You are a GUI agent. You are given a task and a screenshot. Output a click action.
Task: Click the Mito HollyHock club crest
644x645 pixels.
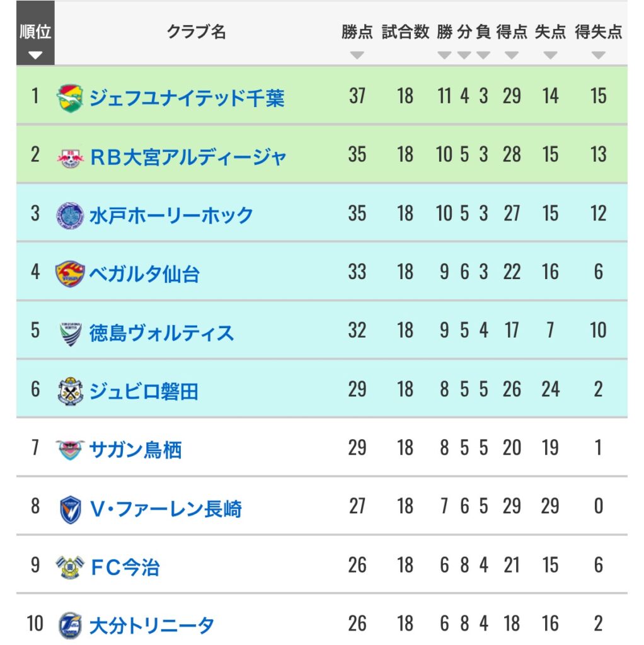(70, 215)
